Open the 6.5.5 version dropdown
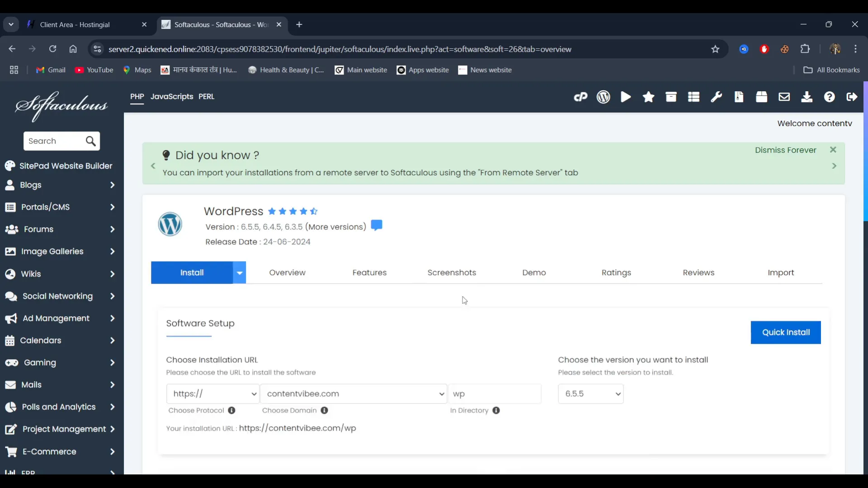Screen dimensions: 868x488 (x=591, y=394)
